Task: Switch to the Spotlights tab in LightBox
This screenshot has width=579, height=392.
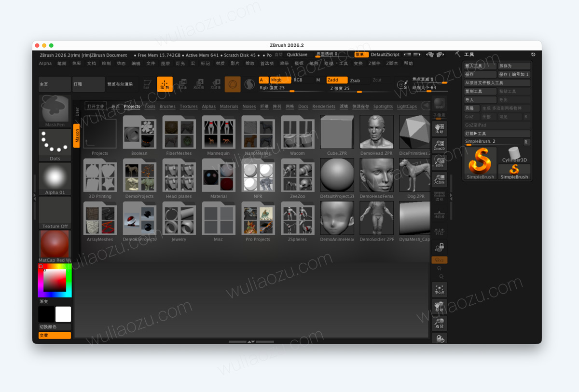Action: point(383,107)
